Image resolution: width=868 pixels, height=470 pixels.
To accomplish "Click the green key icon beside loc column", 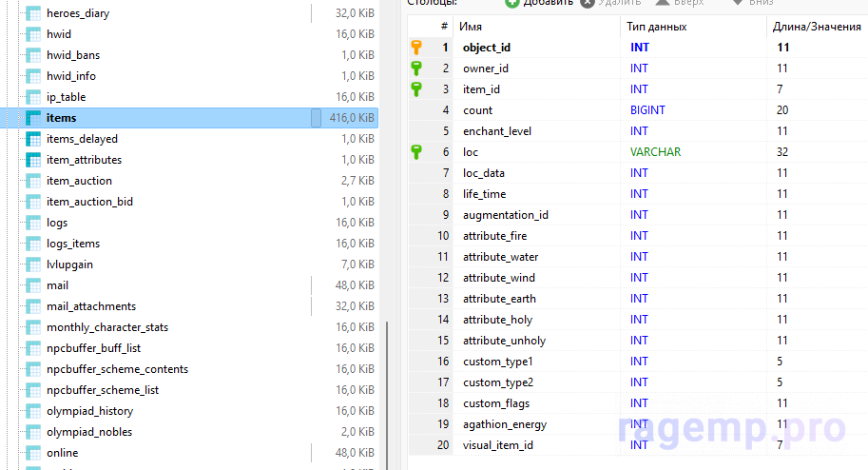I will 416,151.
